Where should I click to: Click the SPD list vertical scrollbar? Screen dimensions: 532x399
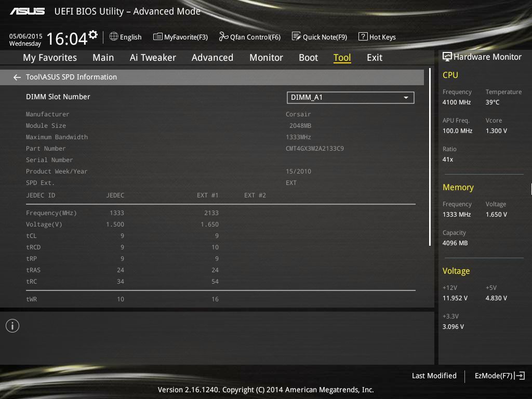click(430, 157)
